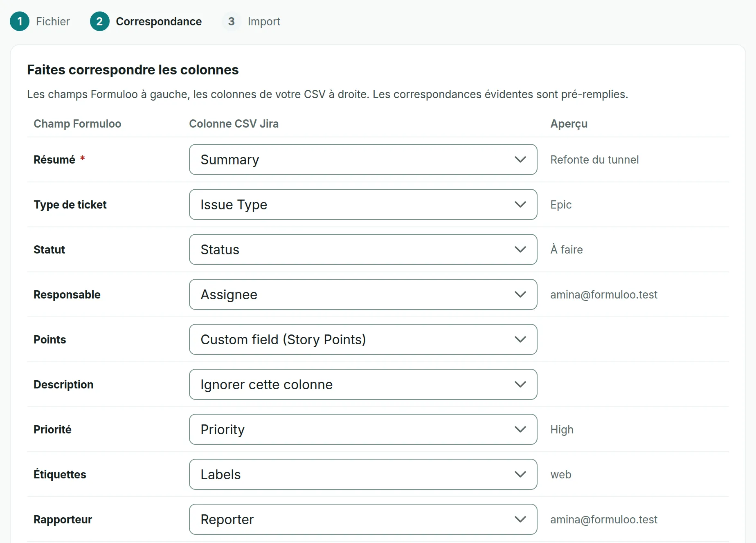Viewport: 756px width, 543px height.
Task: Click the instruction text about Formuloo fields
Action: pyautogui.click(x=327, y=94)
